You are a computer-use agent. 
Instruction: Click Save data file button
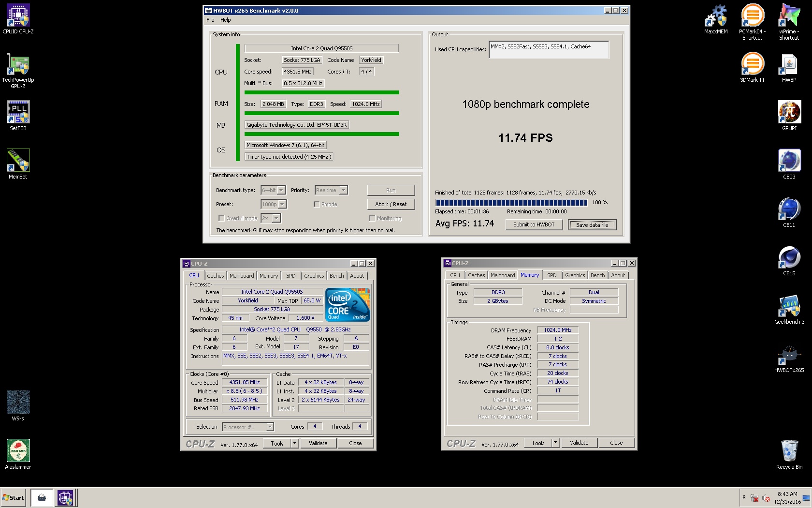click(x=592, y=225)
